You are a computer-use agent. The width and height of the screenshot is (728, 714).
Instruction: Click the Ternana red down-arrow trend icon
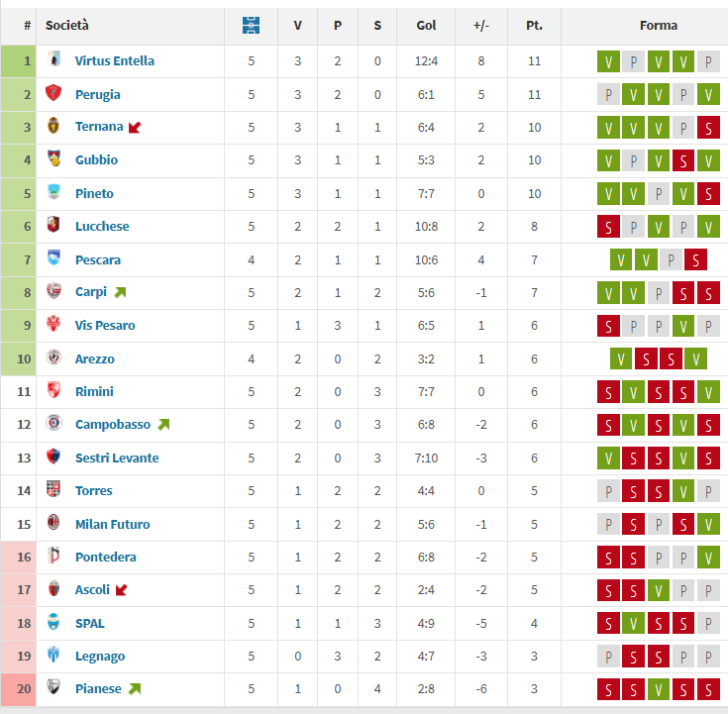[x=135, y=127]
